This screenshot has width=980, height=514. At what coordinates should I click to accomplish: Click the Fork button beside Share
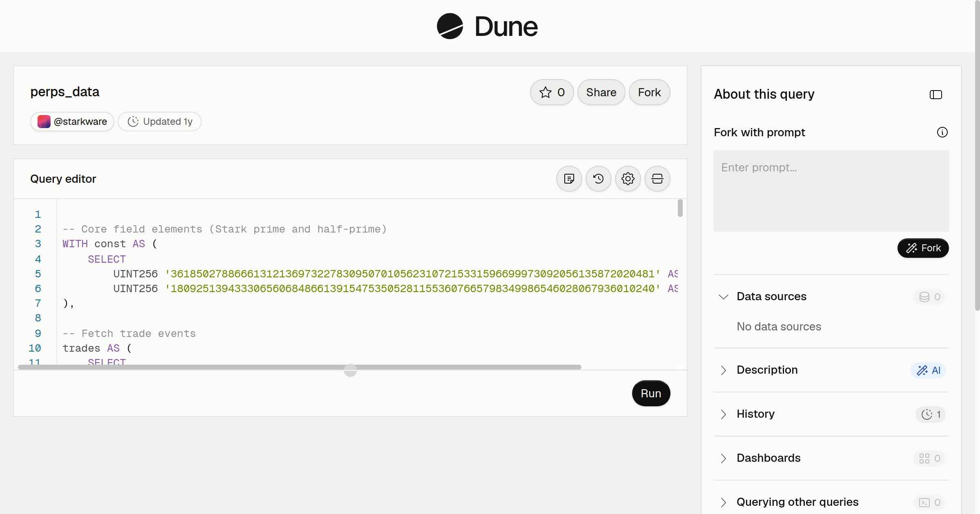click(x=649, y=92)
